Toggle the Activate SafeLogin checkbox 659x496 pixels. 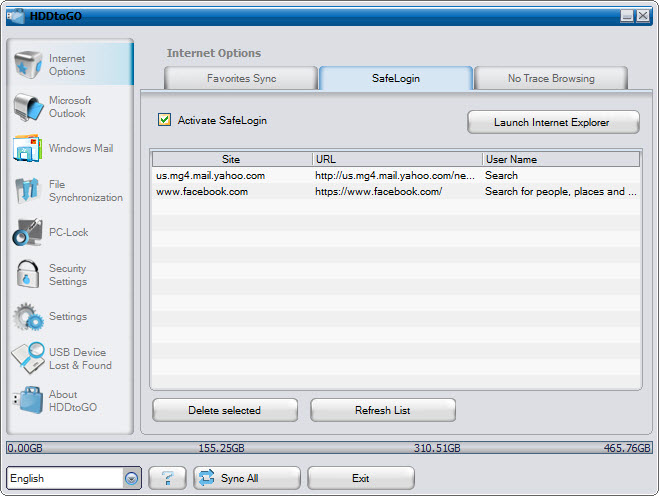164,120
